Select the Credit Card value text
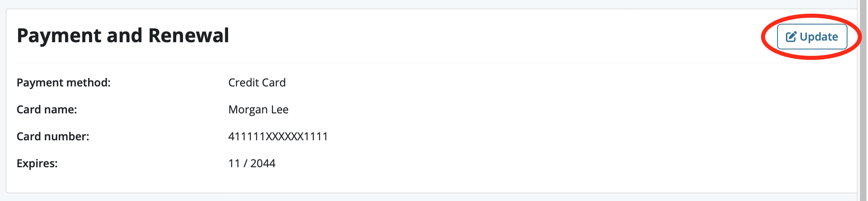 point(257,82)
